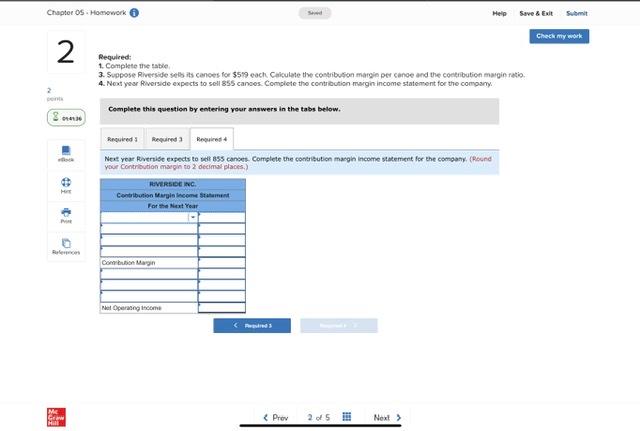Click the label field below Contribution Margin

coord(149,274)
